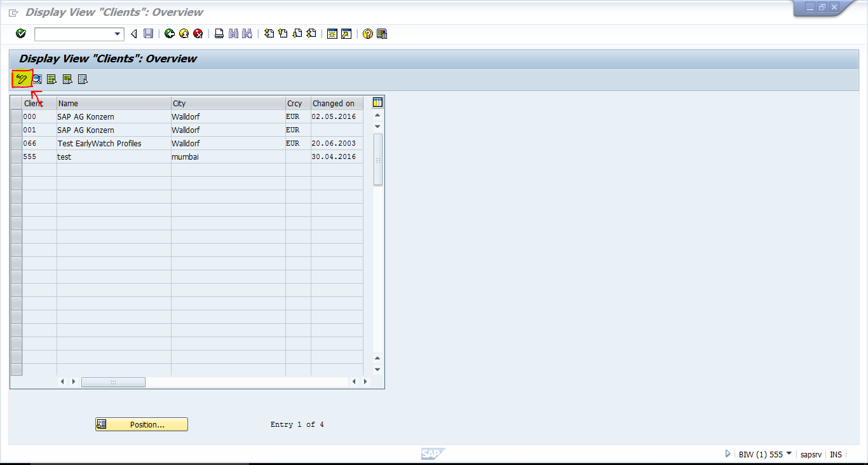Click the Position... button
The width and height of the screenshot is (868, 465).
tap(142, 424)
